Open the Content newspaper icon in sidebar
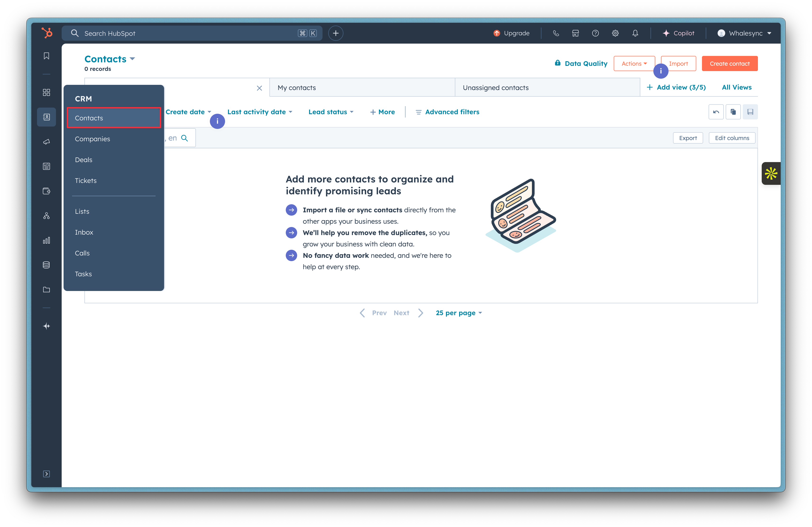The height and width of the screenshot is (527, 812). (46, 166)
